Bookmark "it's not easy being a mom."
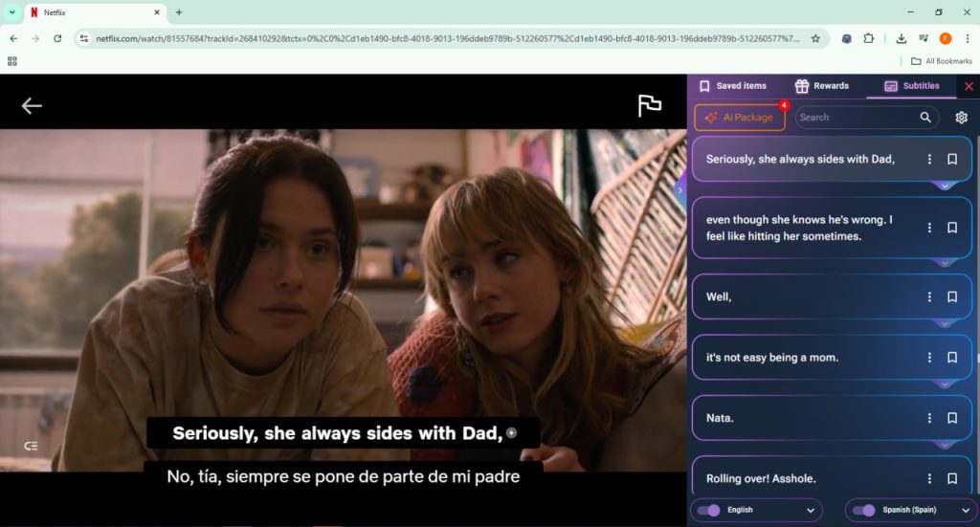This screenshot has width=980, height=527. (x=952, y=357)
